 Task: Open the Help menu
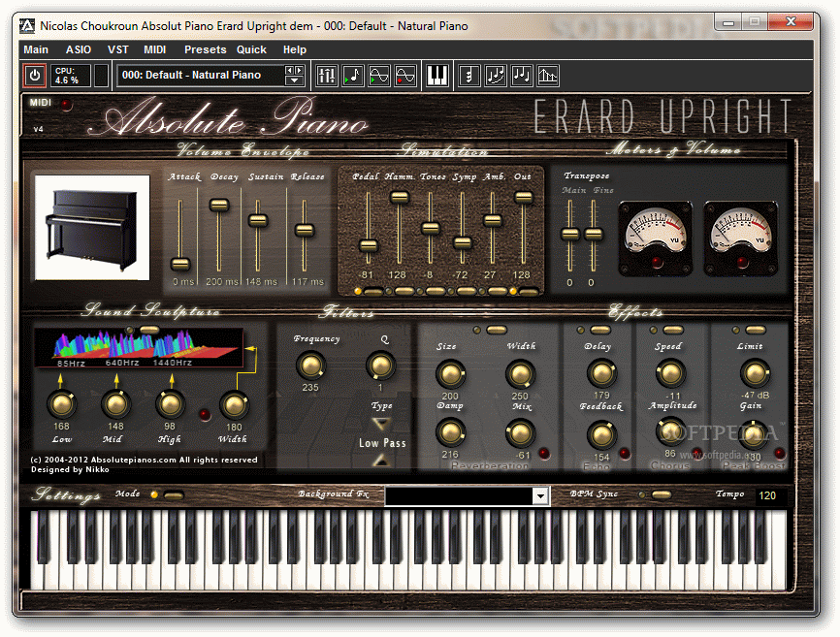point(295,49)
